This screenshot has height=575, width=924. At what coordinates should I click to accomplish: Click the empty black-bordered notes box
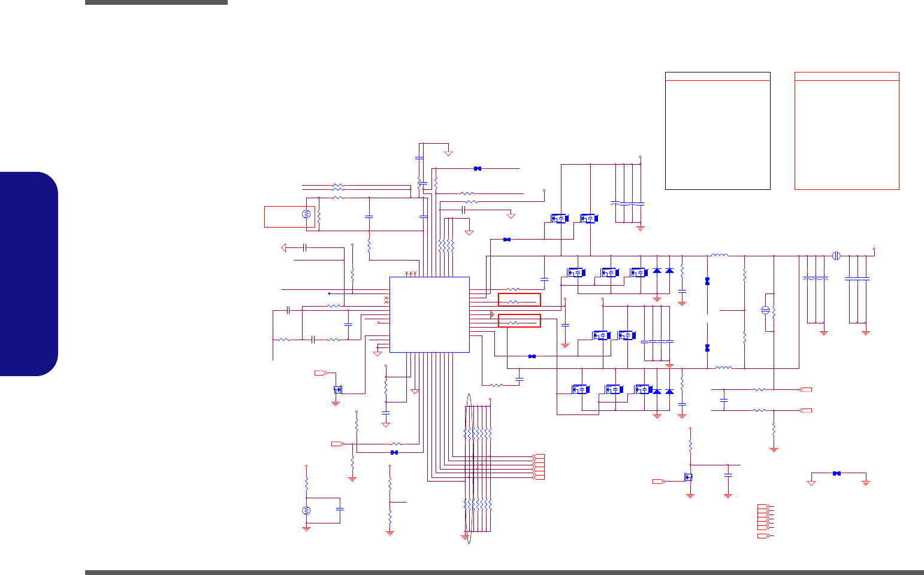click(717, 131)
